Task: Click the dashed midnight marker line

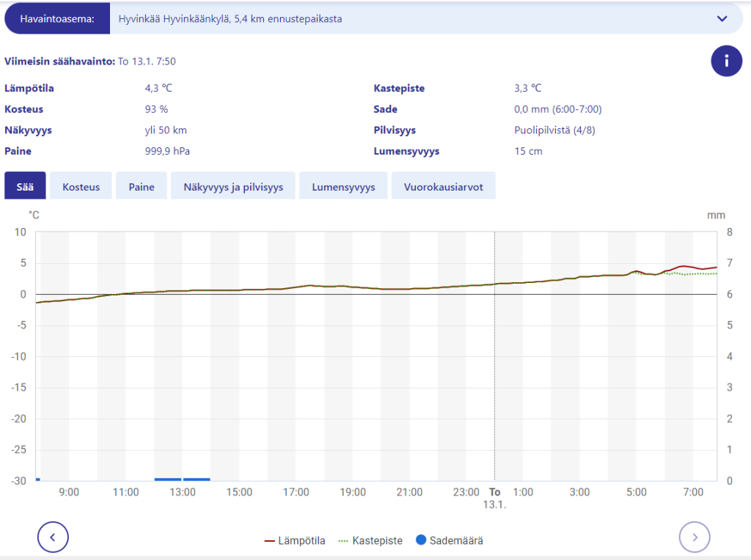Action: 494,366
